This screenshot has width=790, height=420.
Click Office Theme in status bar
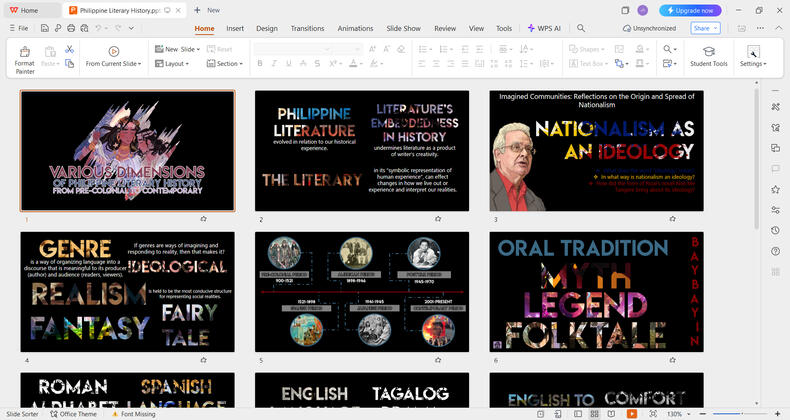tap(74, 414)
